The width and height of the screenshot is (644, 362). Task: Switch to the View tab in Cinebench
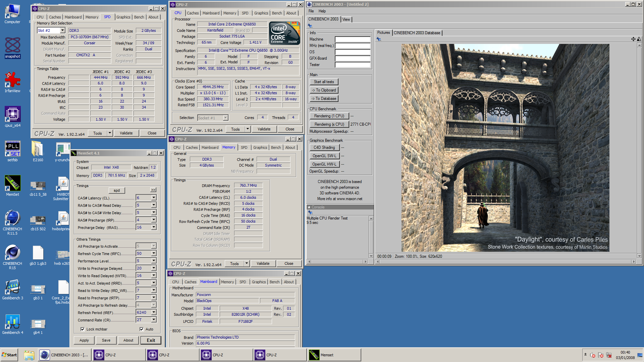click(346, 19)
